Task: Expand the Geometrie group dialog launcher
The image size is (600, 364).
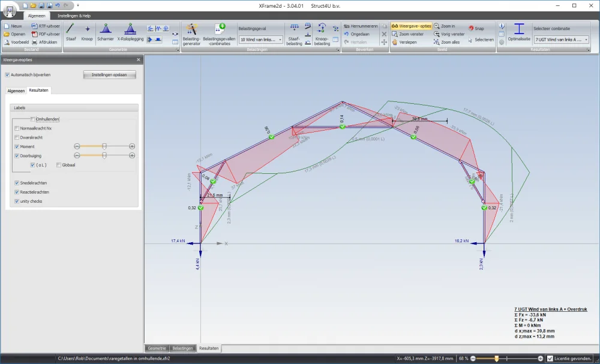Action: click(177, 50)
